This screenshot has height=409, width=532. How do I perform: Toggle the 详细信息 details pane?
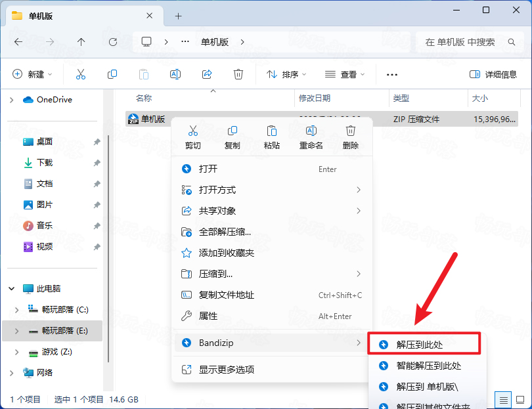pos(493,74)
